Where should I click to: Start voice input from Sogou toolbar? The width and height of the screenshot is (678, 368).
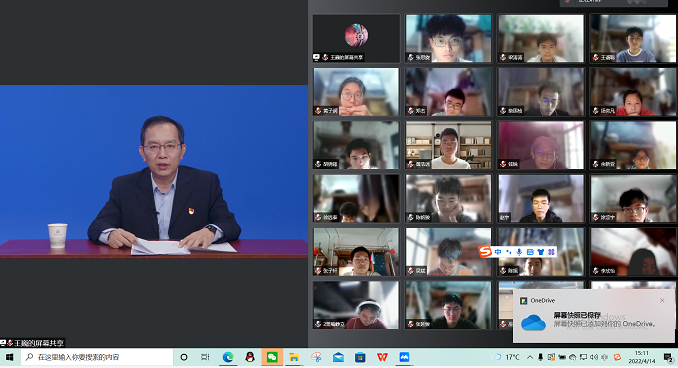519,252
